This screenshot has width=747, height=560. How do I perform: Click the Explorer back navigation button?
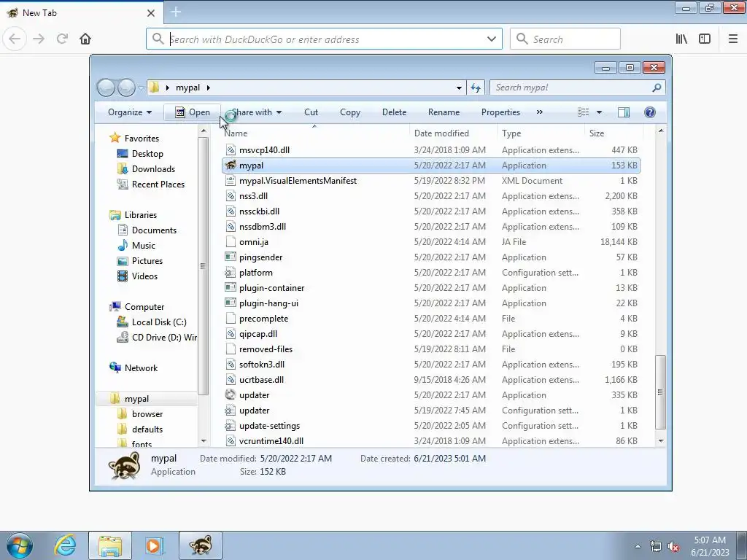pos(106,87)
